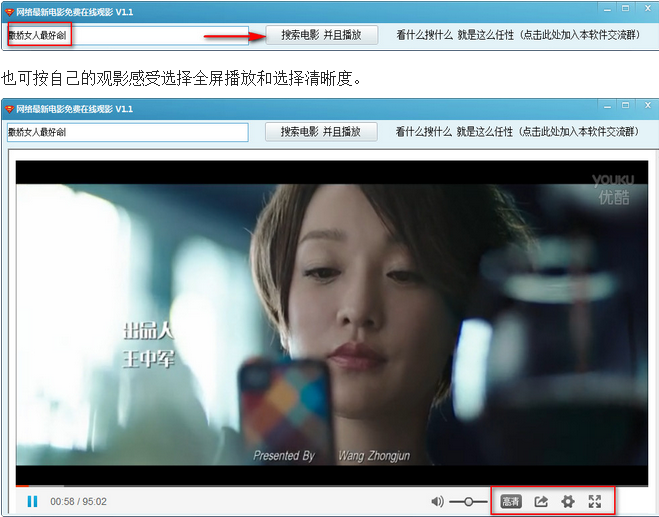
Task: Minimize the lower window
Action: [607, 106]
